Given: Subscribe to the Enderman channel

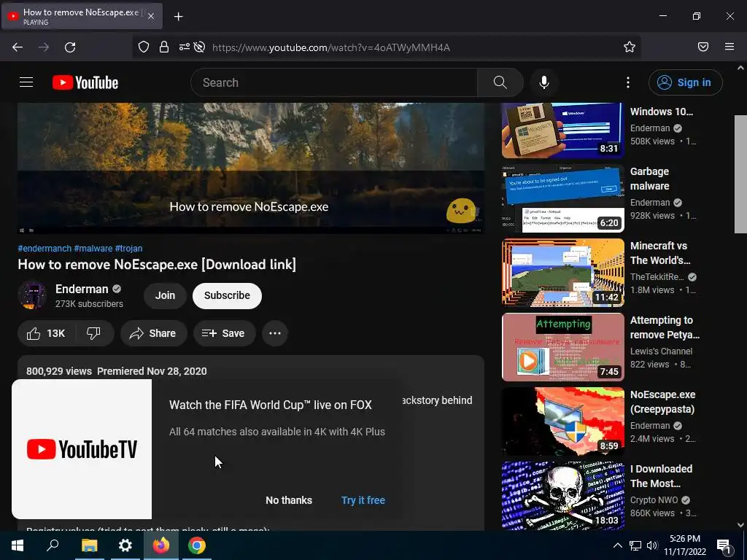Looking at the screenshot, I should pos(227,296).
